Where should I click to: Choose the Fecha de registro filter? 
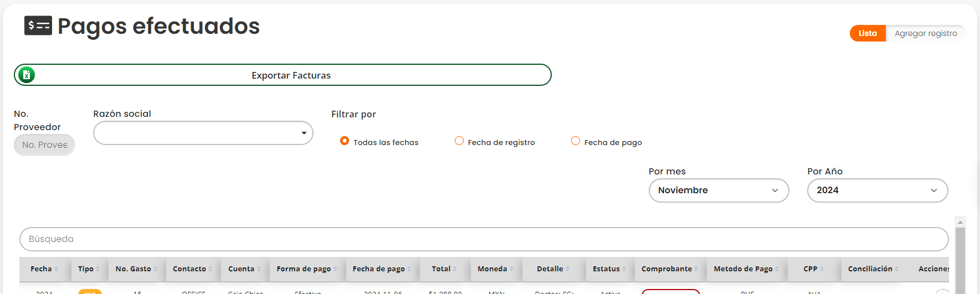coord(459,141)
